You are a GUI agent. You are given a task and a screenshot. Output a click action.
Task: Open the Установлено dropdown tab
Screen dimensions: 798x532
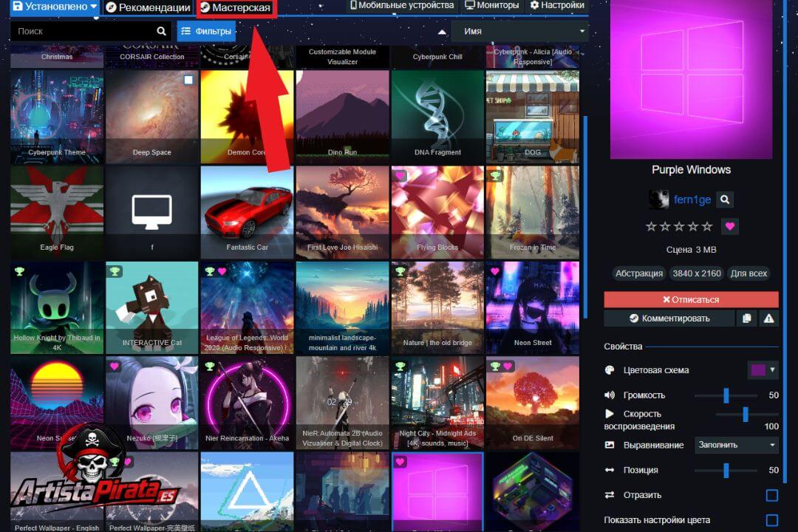pyautogui.click(x=55, y=7)
